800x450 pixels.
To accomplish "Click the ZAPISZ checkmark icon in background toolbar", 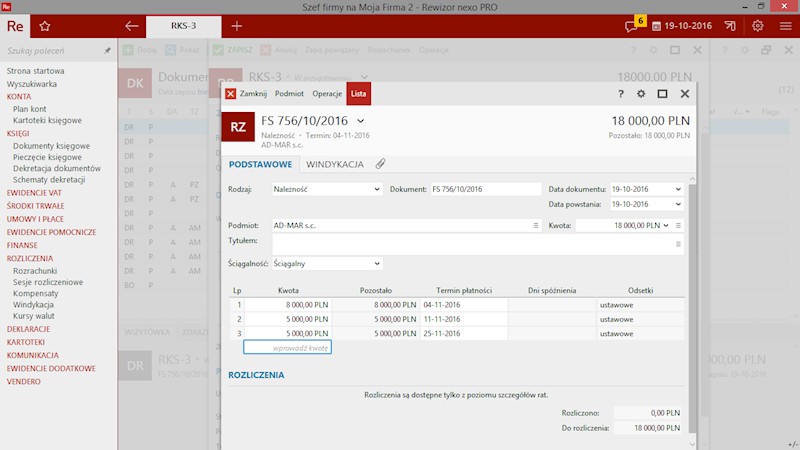I will [218, 50].
